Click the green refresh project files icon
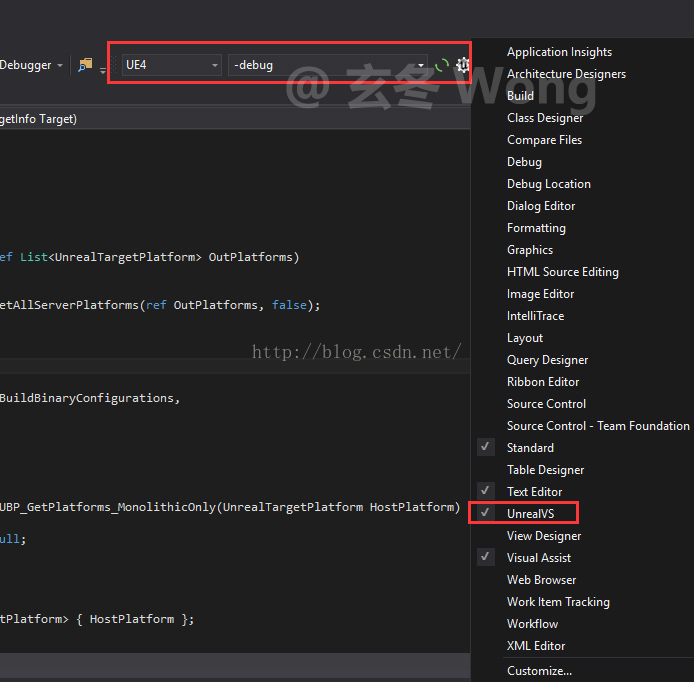Viewport: 694px width, 682px height. click(441, 66)
